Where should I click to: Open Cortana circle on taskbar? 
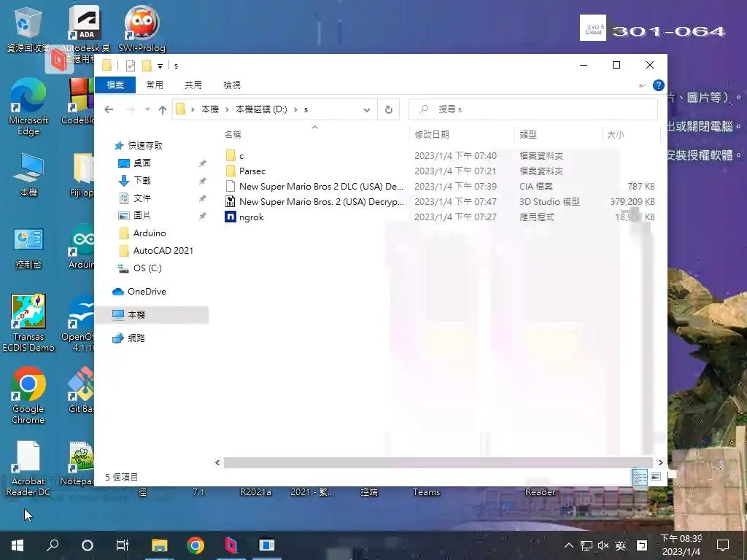(x=88, y=545)
